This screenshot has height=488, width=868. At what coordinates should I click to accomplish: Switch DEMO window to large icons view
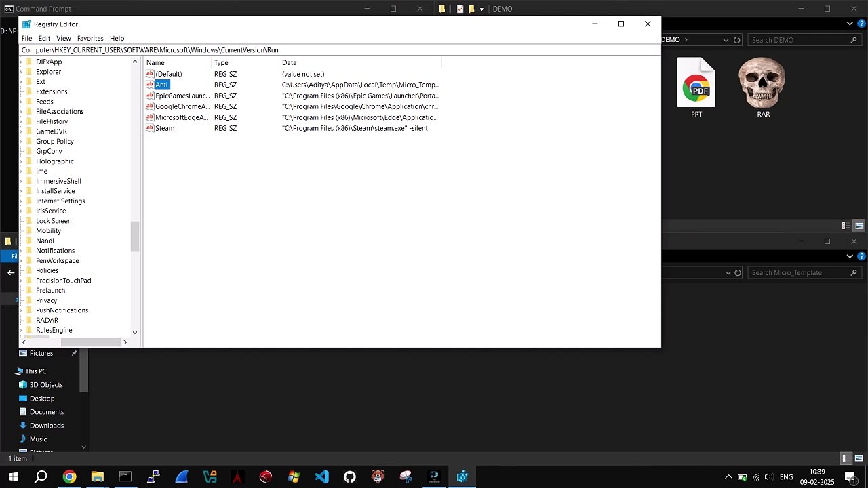859,226
